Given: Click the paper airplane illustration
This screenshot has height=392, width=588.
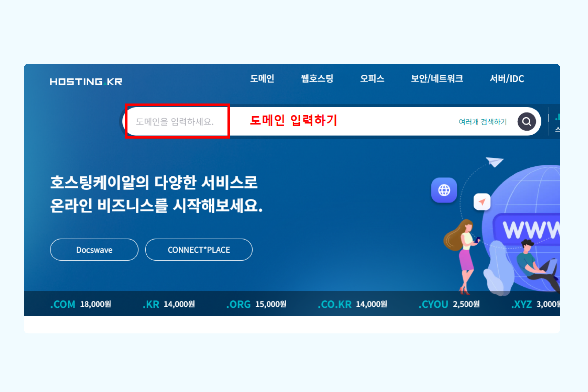Looking at the screenshot, I should 494,162.
